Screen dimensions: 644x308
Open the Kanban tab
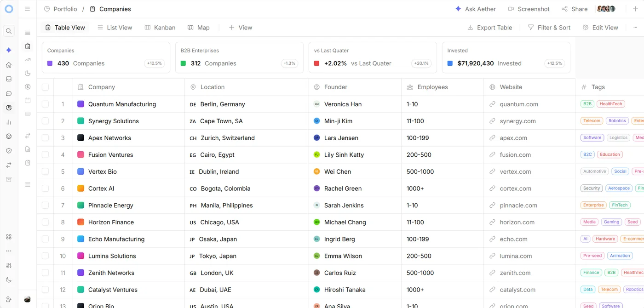click(160, 28)
